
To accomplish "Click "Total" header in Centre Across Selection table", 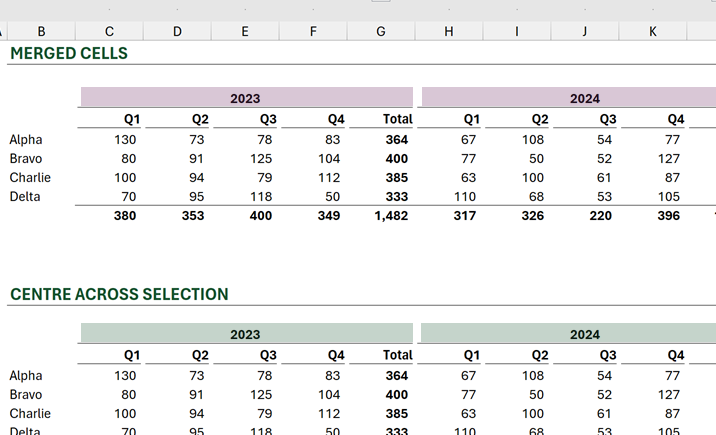I will coord(398,355).
